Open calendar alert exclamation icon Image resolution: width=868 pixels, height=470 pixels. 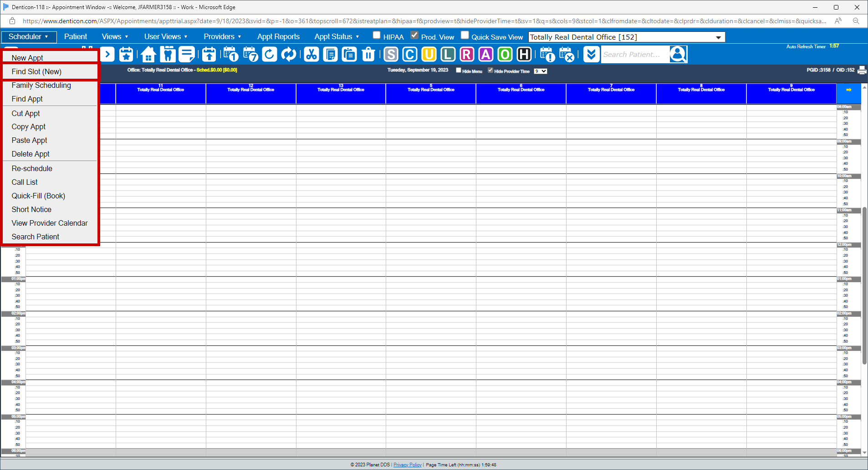(547, 54)
